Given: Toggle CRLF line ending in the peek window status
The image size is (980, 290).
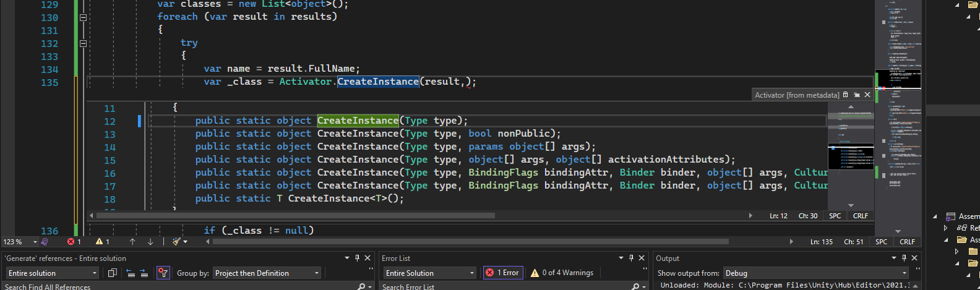Looking at the screenshot, I should [860, 216].
